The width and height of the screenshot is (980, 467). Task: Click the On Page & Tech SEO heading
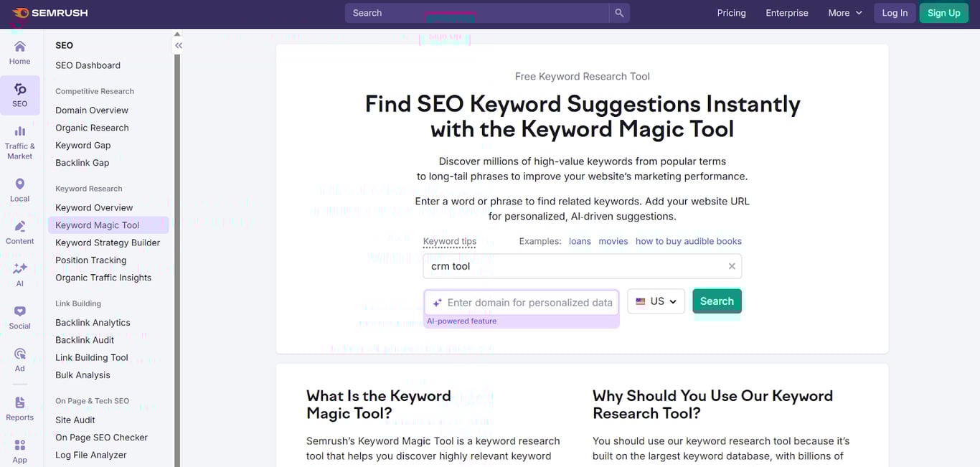[x=93, y=401]
